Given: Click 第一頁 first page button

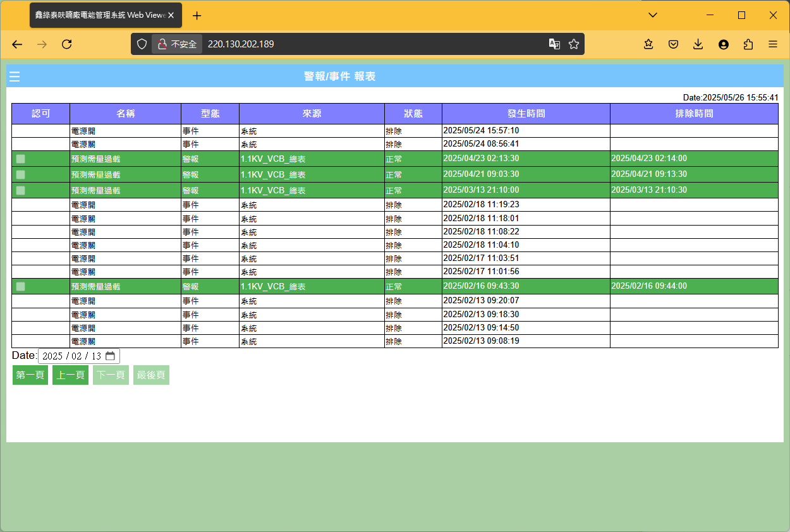Looking at the screenshot, I should [30, 375].
